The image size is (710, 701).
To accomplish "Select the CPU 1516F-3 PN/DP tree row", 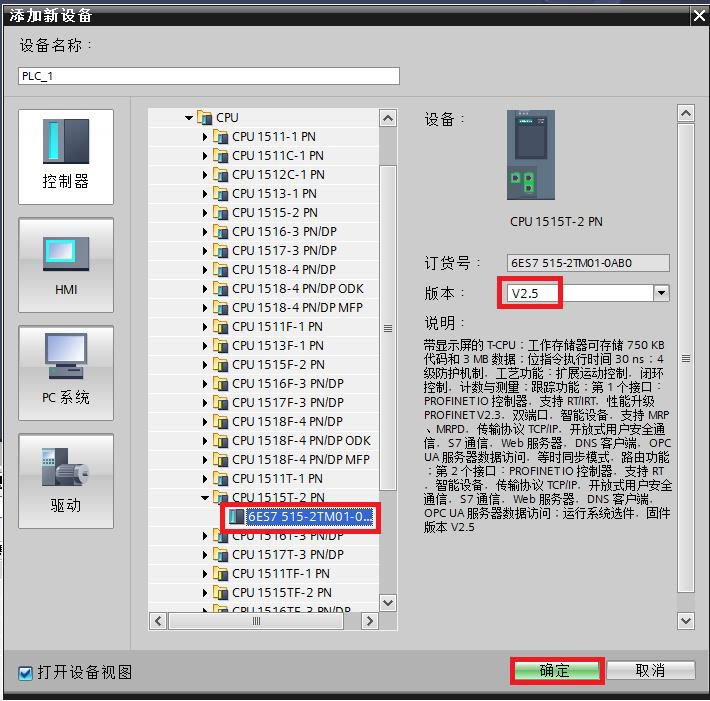I will click(x=264, y=384).
